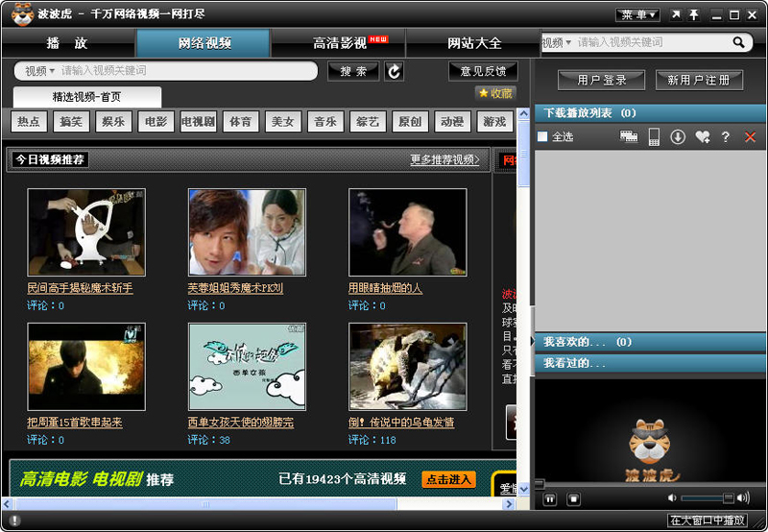Open the 视频 dropdown in the main search box
Viewport: 768px width, 532px height.
39,70
